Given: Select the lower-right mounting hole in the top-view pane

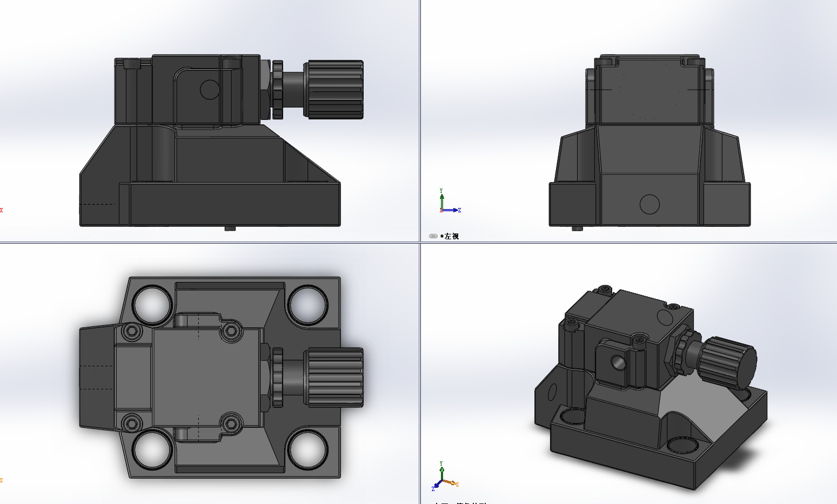Looking at the screenshot, I should [308, 450].
